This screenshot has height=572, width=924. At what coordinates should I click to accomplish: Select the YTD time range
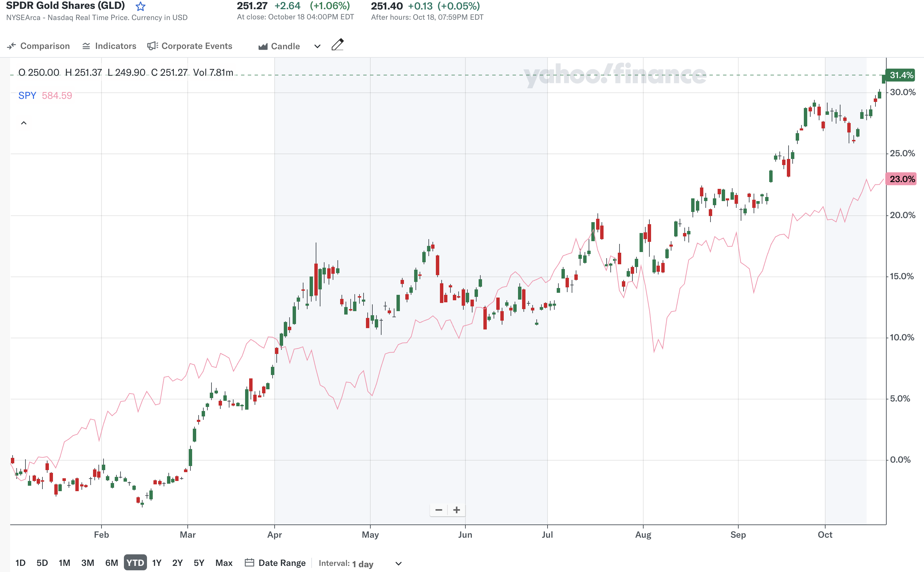click(x=135, y=563)
